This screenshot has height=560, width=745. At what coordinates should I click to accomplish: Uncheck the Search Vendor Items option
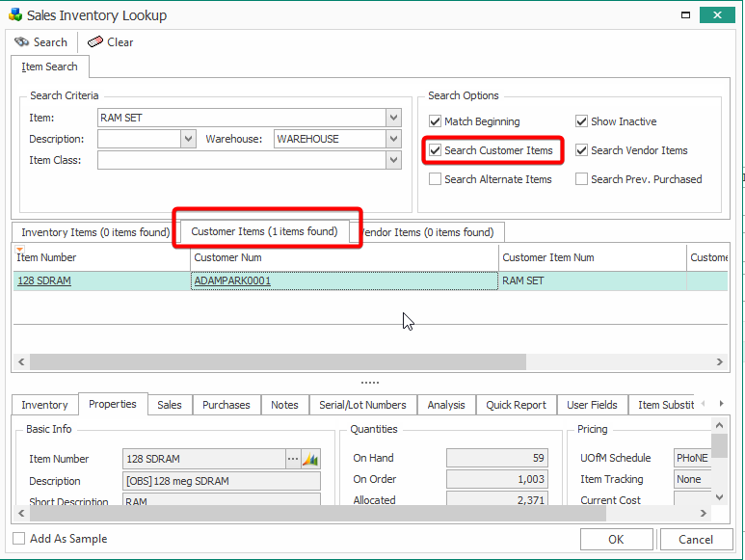coord(582,150)
